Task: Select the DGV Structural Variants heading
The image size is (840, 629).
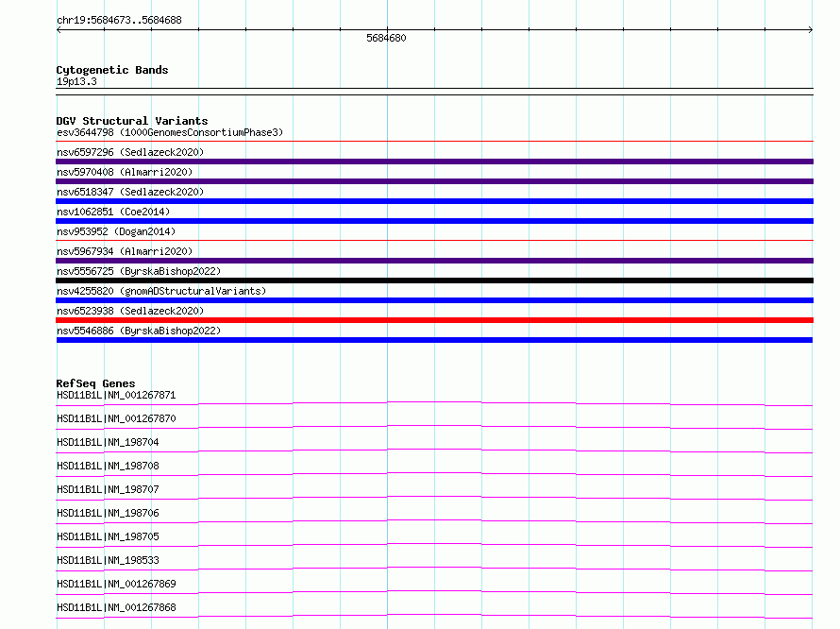Action: pos(132,121)
